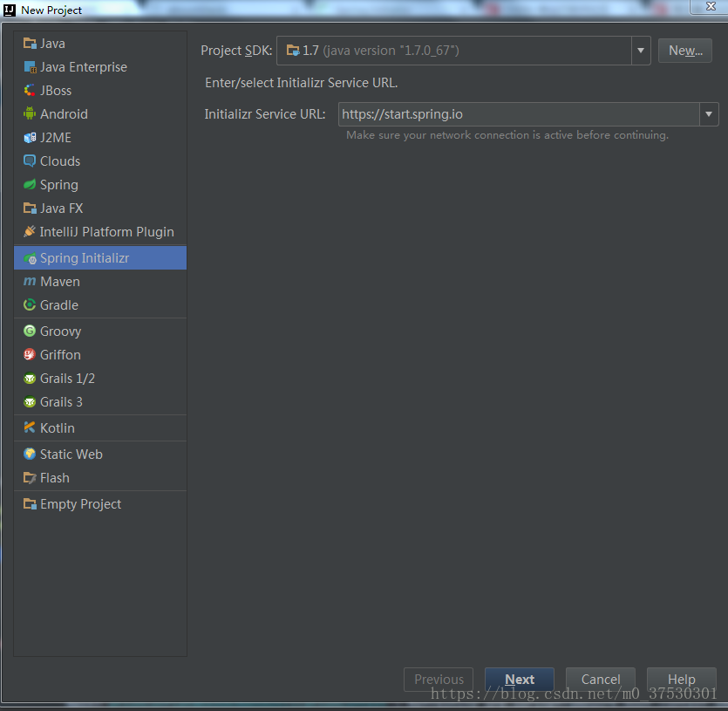Click the IntelliJ Platform Plugin icon

30,232
